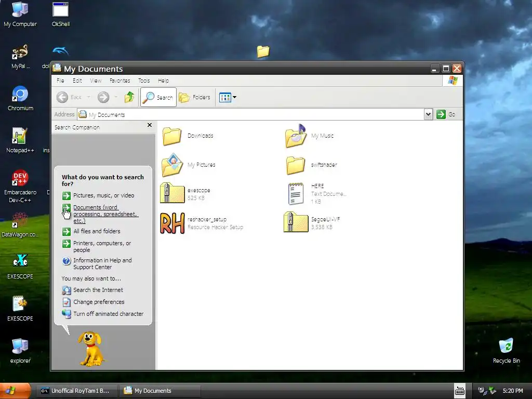Open the Forward history dropdown arrow
This screenshot has width=532, height=399.
tap(116, 97)
